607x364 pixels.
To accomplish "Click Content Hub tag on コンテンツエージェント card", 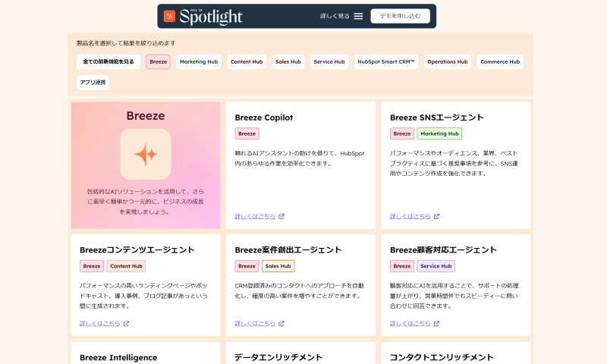I will (126, 266).
